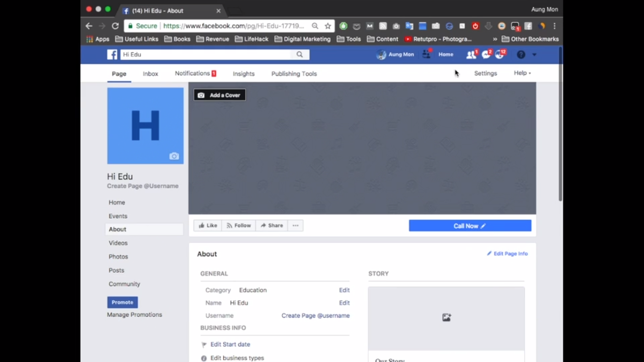Viewport: 644px width, 362px height.
Task: Bookmark page with star icon
Action: 328,26
